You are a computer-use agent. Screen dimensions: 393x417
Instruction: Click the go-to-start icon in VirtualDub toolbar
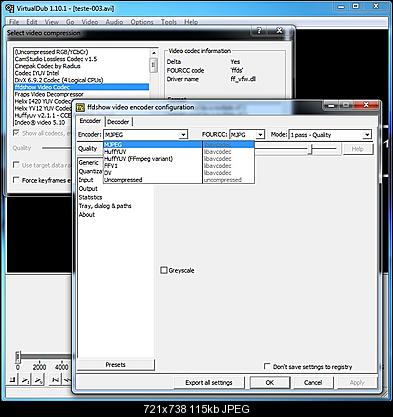pos(56,380)
